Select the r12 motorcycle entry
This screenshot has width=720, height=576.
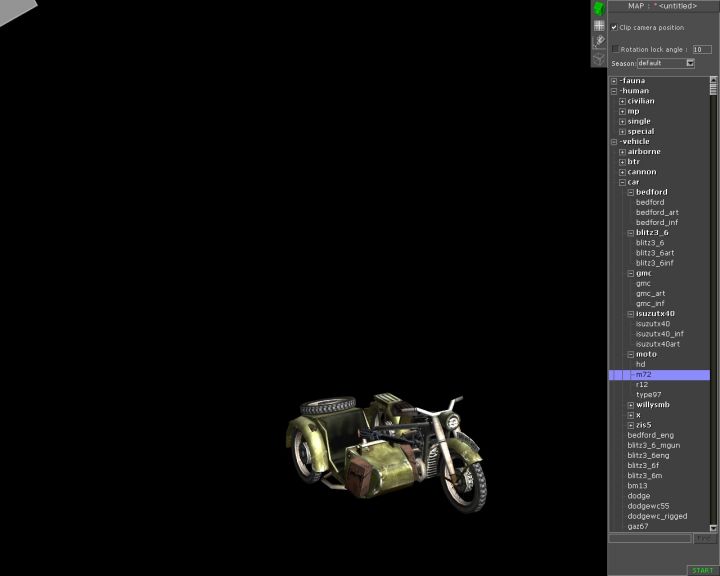(x=642, y=385)
